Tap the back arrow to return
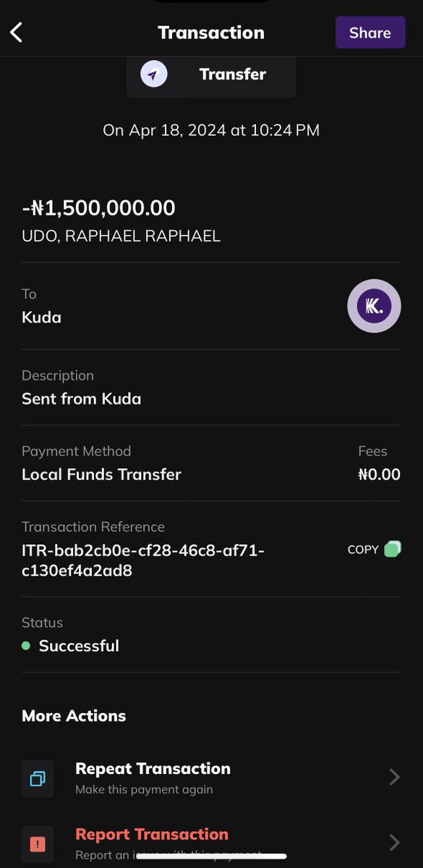The image size is (423, 868). [16, 32]
